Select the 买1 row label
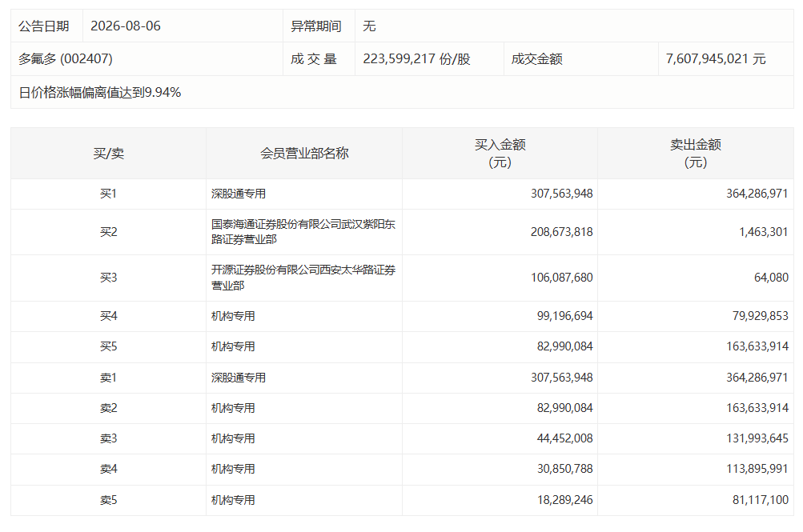The width and height of the screenshot is (803, 532). point(109,194)
